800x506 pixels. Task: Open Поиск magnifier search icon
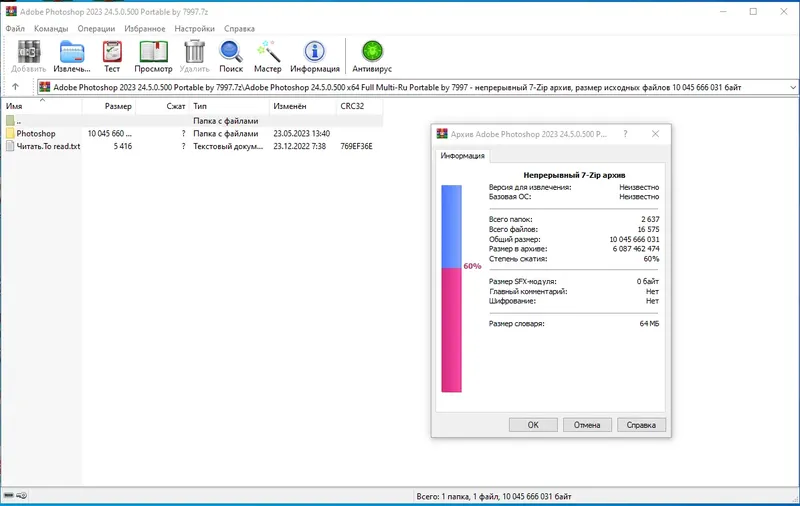click(231, 52)
